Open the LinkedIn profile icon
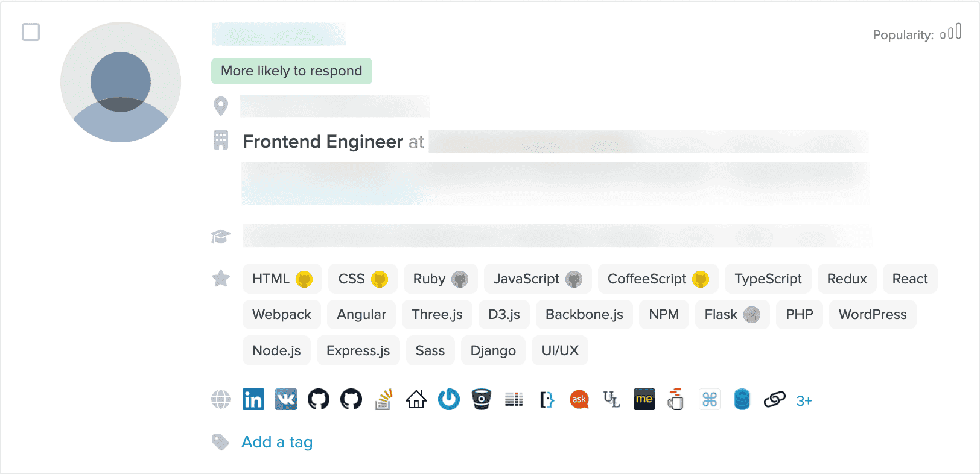The height and width of the screenshot is (474, 980). point(253,399)
